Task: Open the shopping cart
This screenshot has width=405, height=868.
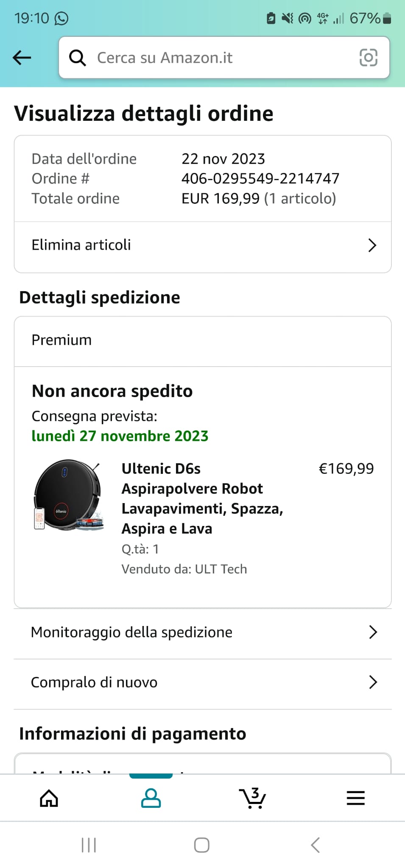Action: pyautogui.click(x=253, y=798)
